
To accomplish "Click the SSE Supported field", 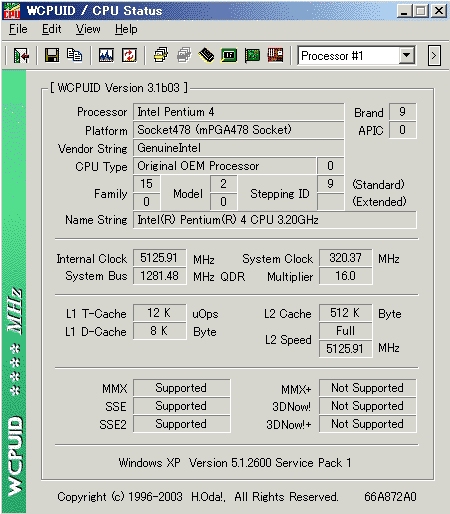I will click(181, 406).
